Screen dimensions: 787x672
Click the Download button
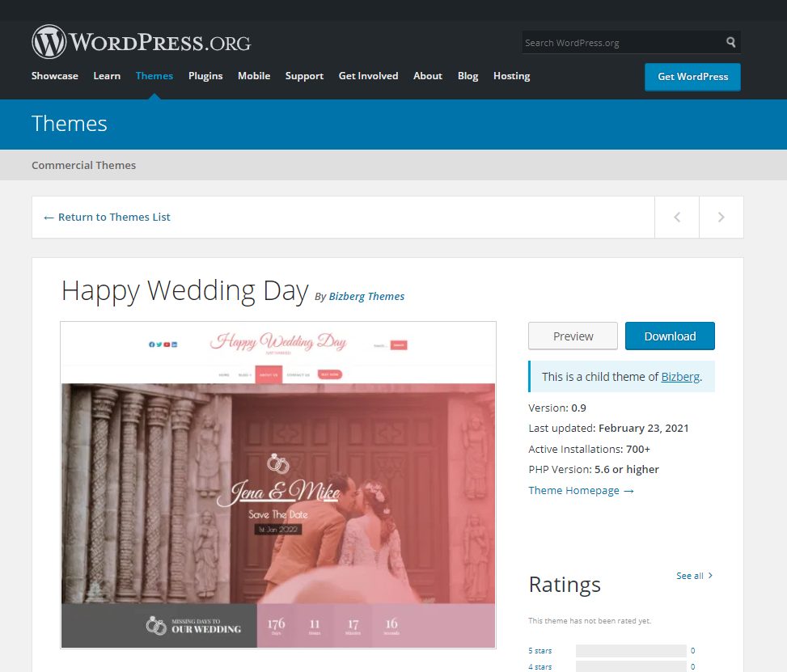tap(670, 336)
